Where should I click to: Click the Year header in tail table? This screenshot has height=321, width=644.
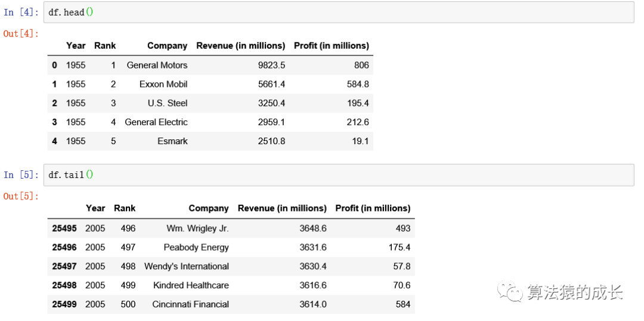pos(95,208)
